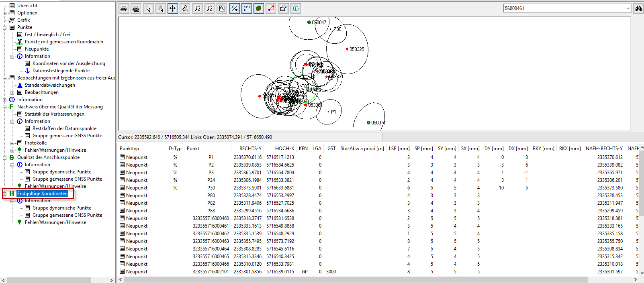
Task: Select the arrow pointer tool
Action: tap(148, 8)
